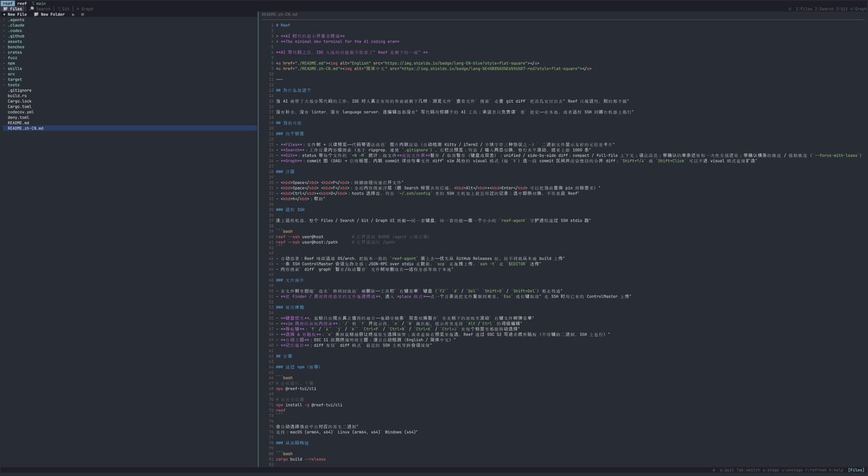Viewport: 868px width, 476px height.
Task: Expand the skills folder
Action: 14,69
